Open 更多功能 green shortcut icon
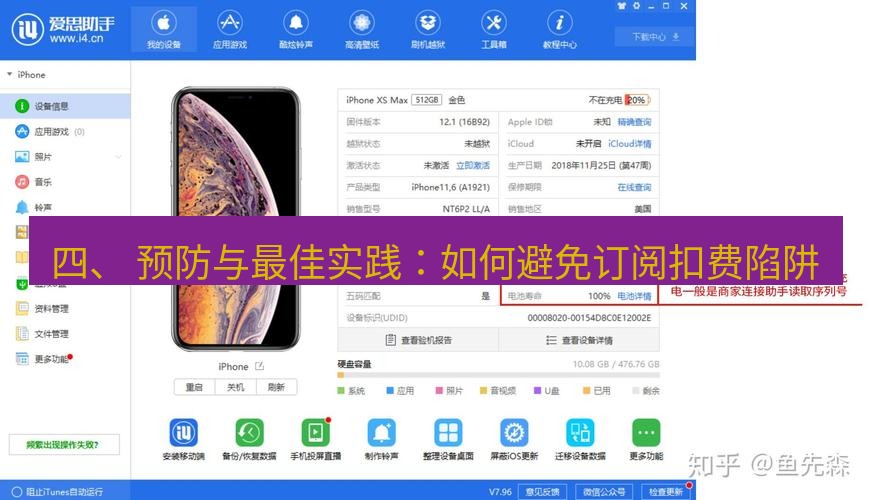 (646, 432)
